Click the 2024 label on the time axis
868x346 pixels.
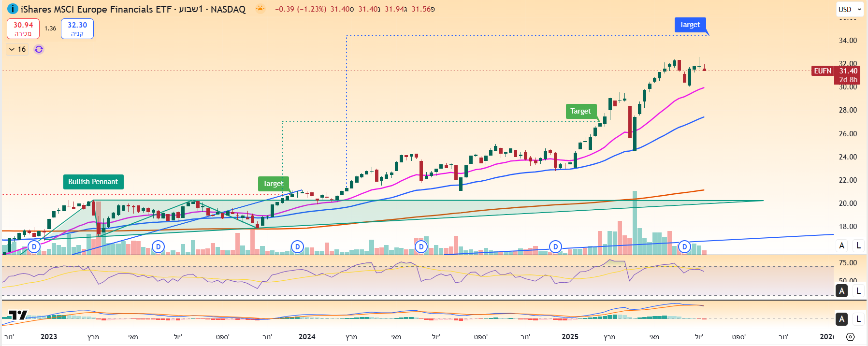click(x=307, y=337)
